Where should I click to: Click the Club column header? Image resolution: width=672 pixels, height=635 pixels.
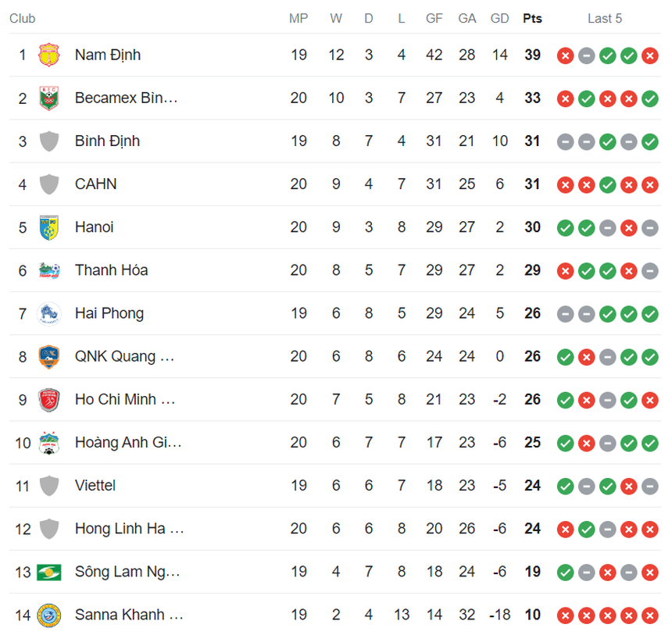coord(22,18)
